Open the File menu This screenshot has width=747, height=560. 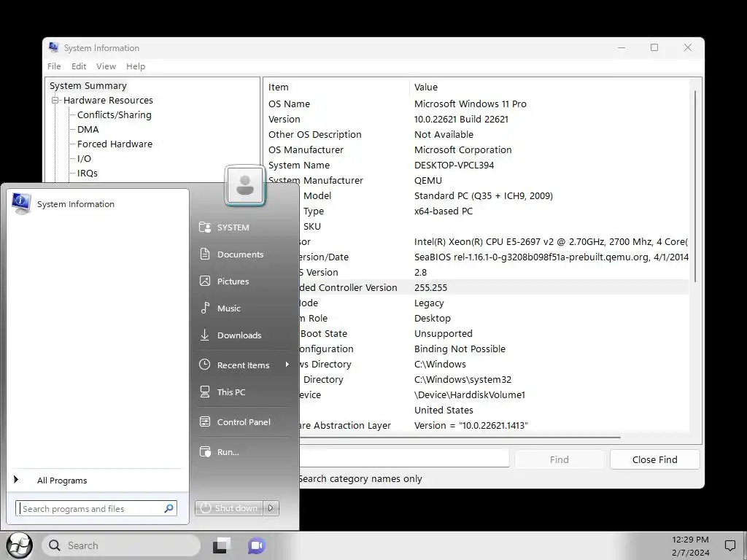[54, 66]
